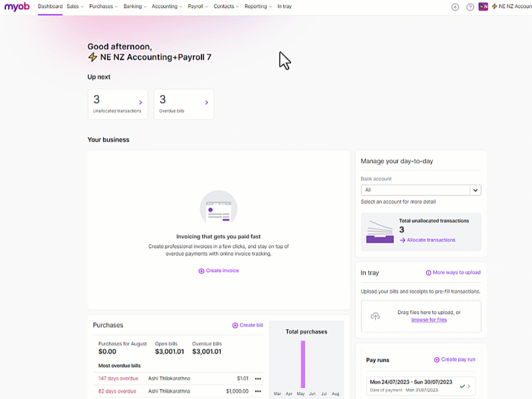Click Create bill in Purchases

pos(247,325)
